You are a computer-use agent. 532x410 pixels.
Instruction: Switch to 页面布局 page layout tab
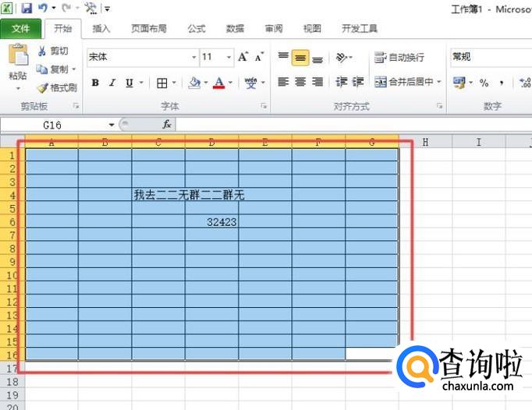tap(149, 29)
